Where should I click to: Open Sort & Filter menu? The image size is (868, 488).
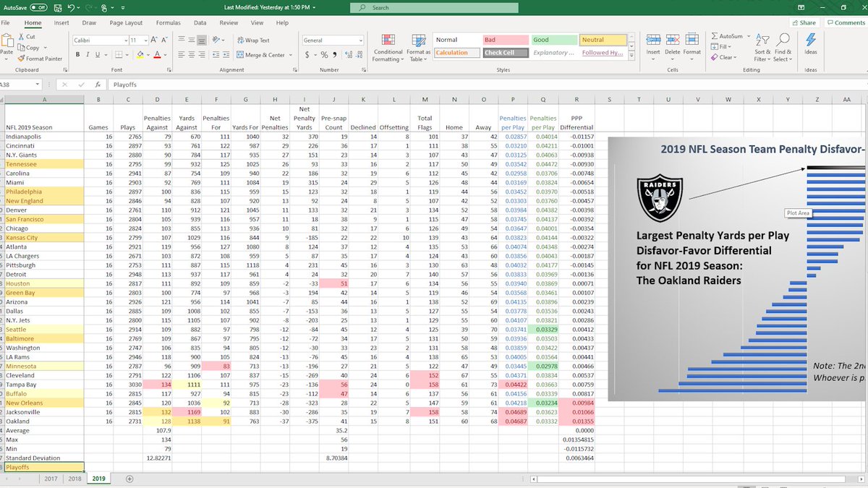coord(762,47)
